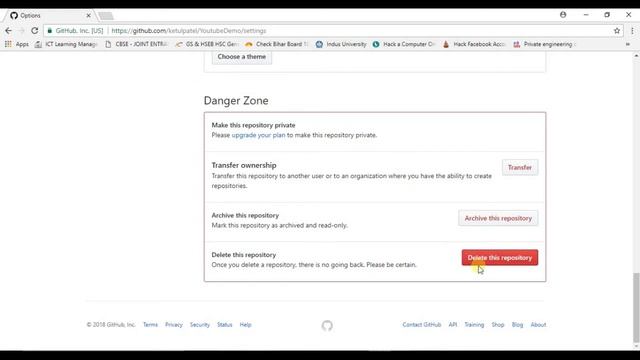Open ICT Learning Management bookmark

coord(66,44)
